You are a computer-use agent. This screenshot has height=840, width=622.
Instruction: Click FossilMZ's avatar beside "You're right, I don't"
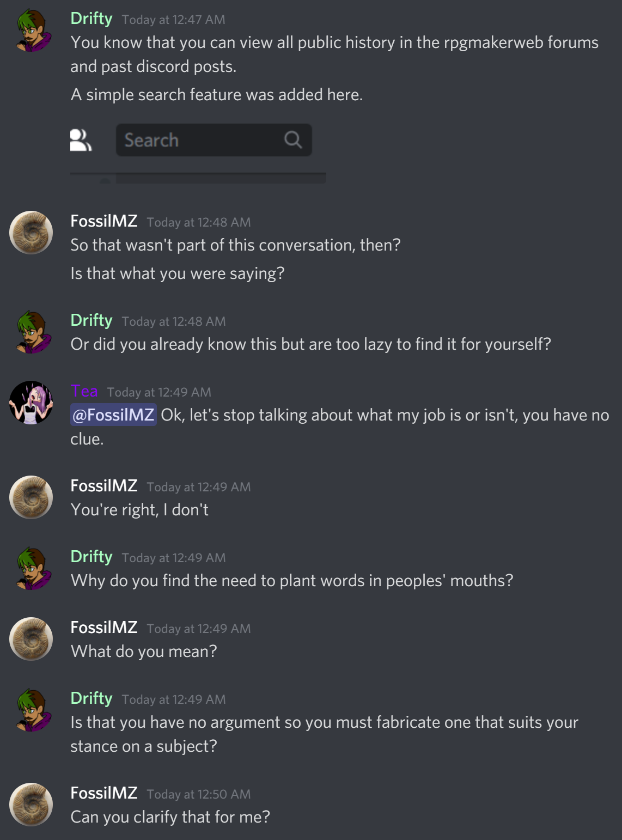pos(32,497)
